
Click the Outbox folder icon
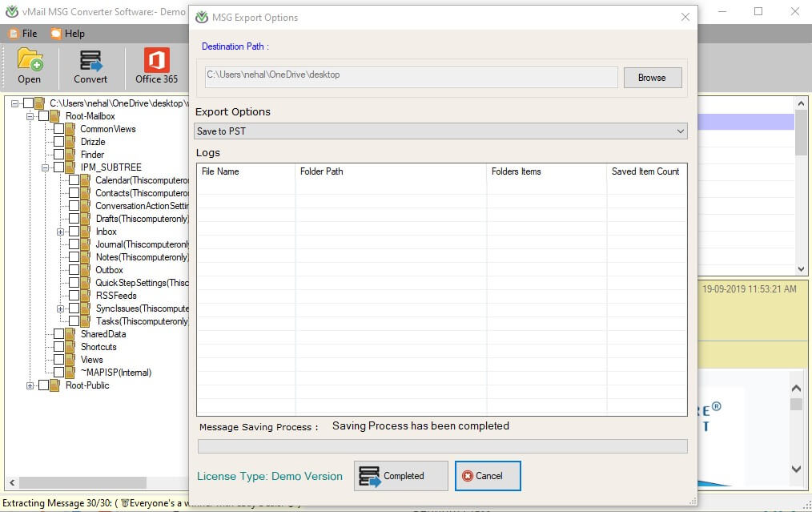pyautogui.click(x=86, y=270)
